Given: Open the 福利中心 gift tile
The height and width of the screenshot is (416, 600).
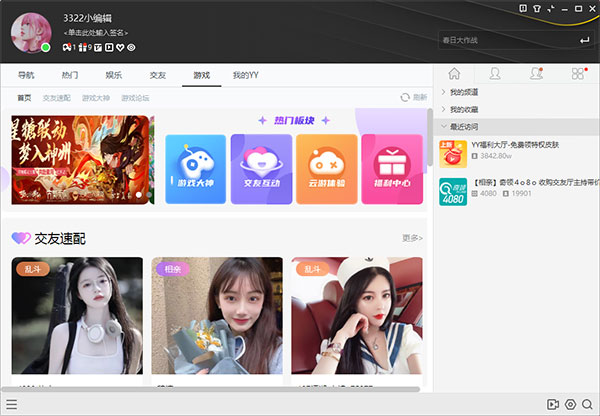Looking at the screenshot, I should (x=392, y=168).
